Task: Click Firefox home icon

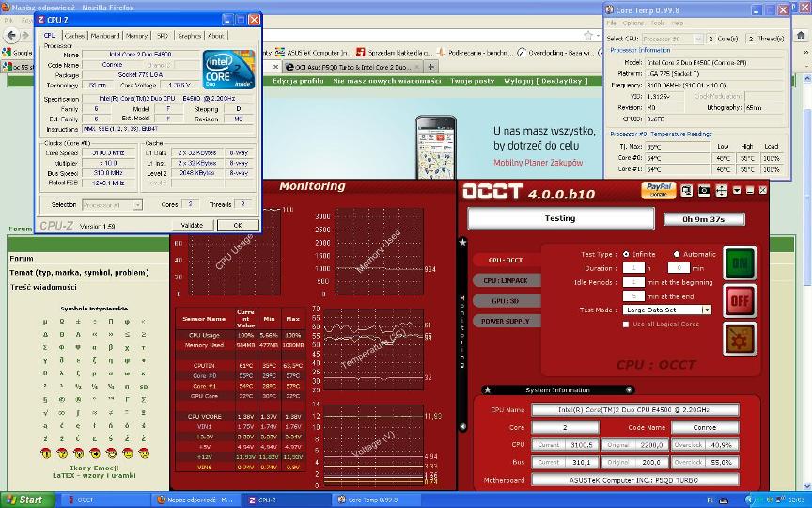Action: pos(801,35)
